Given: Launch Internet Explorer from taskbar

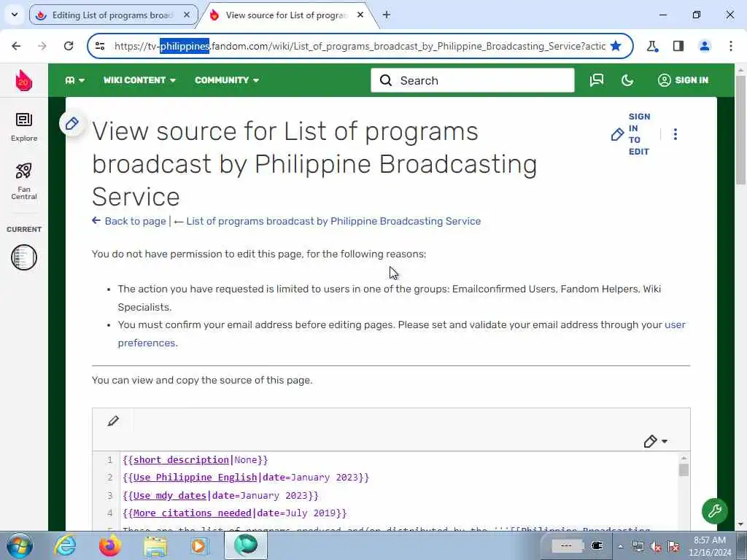Looking at the screenshot, I should tap(65, 545).
